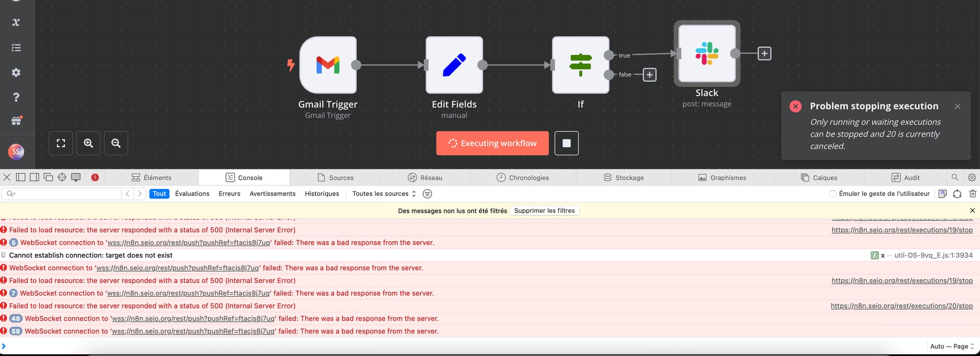Click the icon right of the emulate checkbox
Viewport: 980px width, 356px height.
942,194
